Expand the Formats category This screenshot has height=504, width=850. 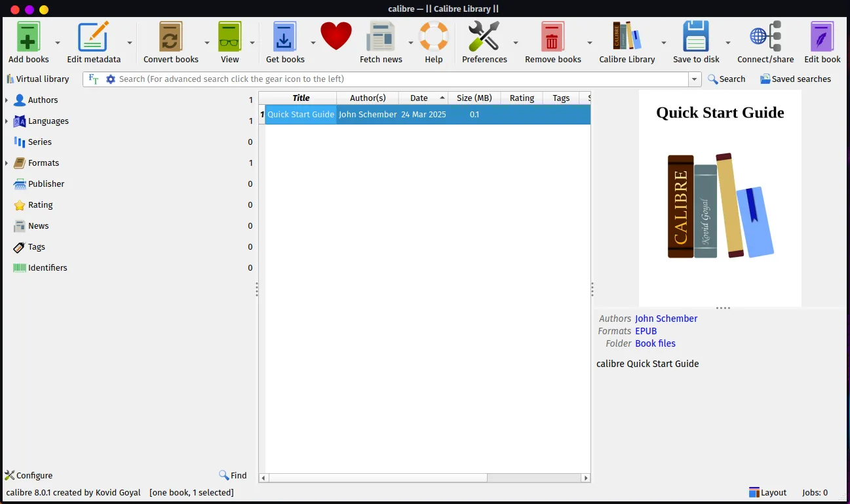coord(7,163)
